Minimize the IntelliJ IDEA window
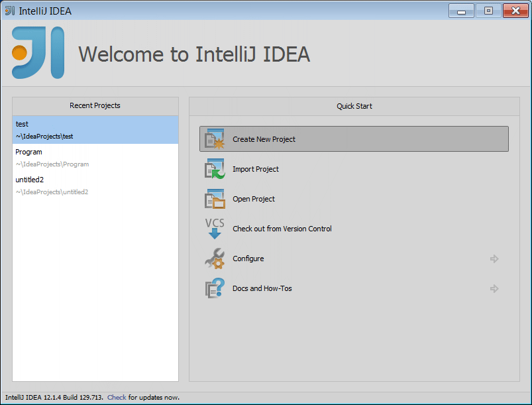The height and width of the screenshot is (405, 532). pyautogui.click(x=461, y=11)
